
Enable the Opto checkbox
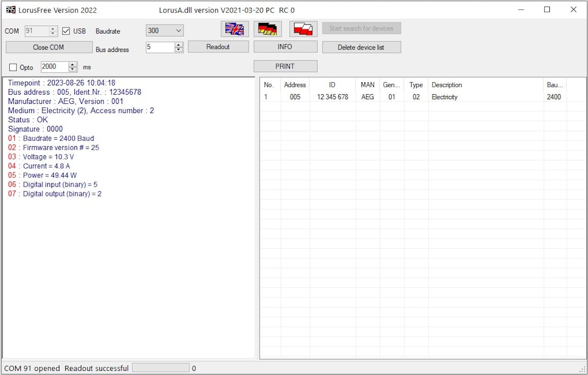(13, 68)
